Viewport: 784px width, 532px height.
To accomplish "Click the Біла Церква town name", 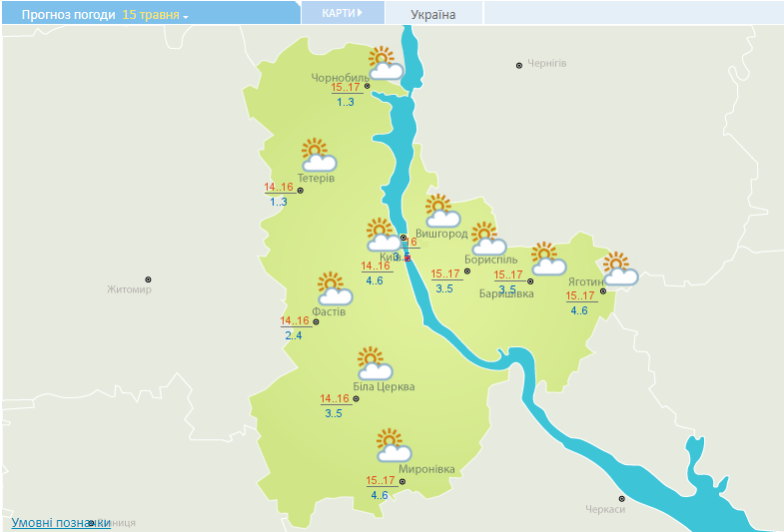I will coord(384,387).
